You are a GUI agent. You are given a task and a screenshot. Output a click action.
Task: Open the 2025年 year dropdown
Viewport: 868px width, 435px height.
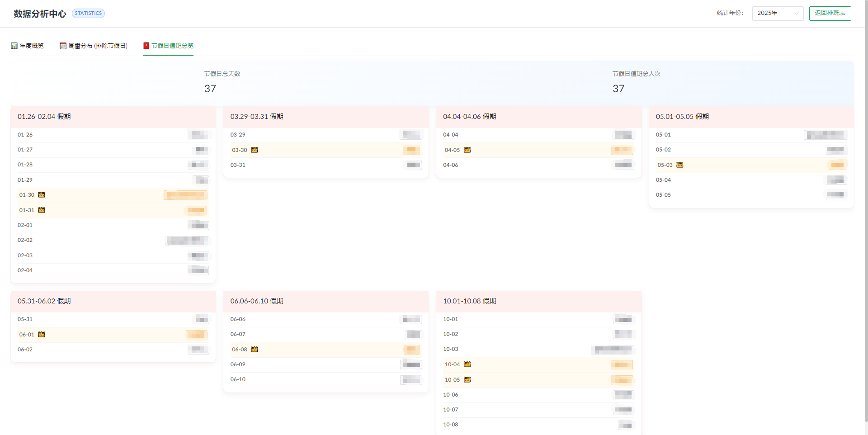click(x=778, y=13)
